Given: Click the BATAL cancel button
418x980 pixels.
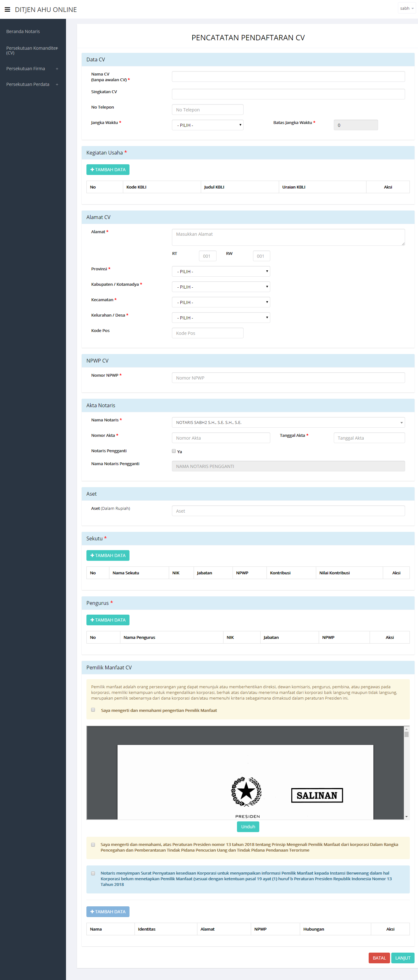Looking at the screenshot, I should pos(379,958).
